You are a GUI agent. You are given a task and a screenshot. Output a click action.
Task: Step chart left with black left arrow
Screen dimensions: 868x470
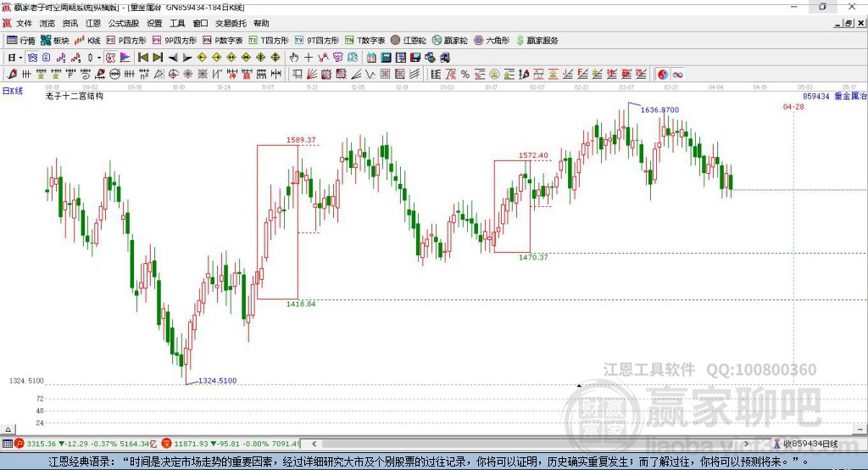173,58
